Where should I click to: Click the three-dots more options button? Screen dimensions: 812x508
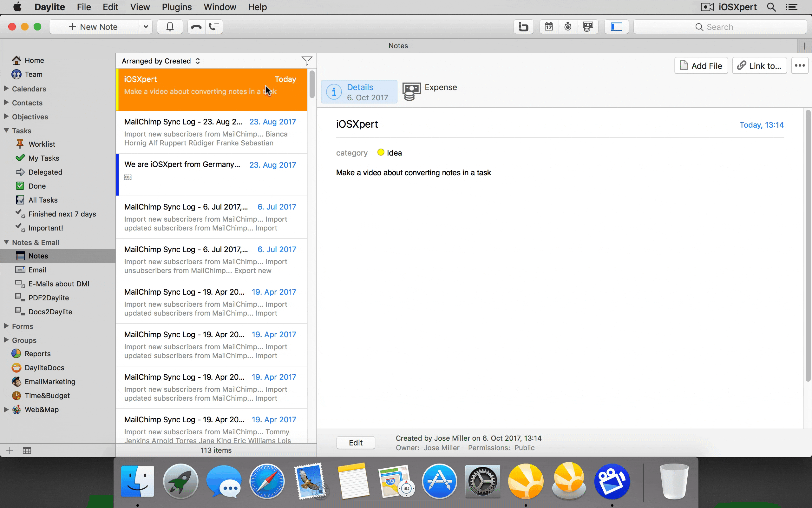point(800,65)
